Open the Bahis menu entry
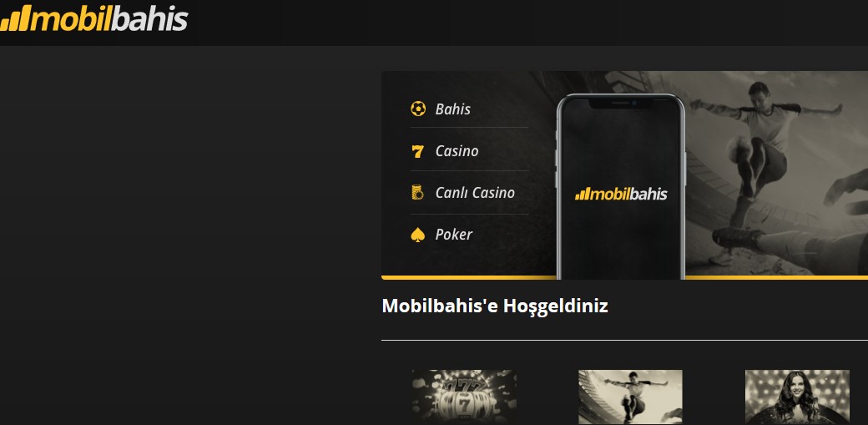Screen dimensions: 868x425 point(453,109)
